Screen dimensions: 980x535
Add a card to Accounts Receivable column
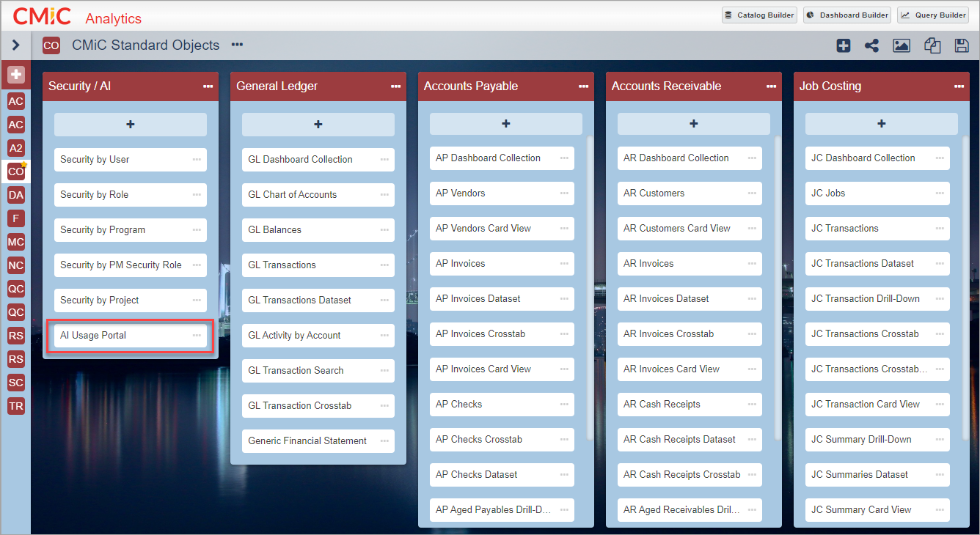(694, 124)
